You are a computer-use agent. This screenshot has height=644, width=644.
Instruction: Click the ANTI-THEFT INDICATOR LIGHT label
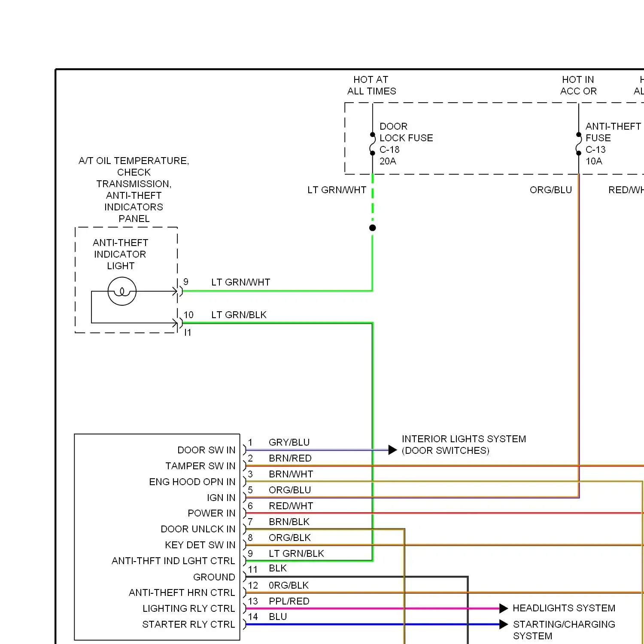coord(121,254)
